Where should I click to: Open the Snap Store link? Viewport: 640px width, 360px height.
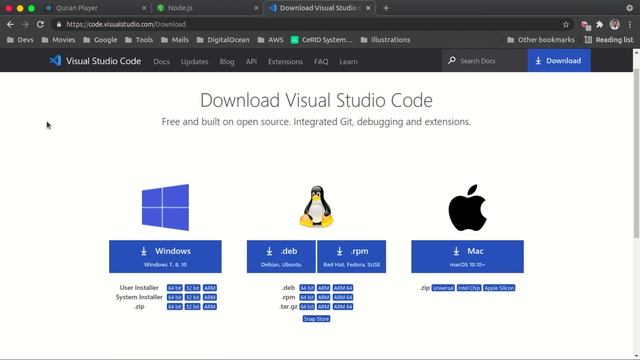click(x=316, y=319)
